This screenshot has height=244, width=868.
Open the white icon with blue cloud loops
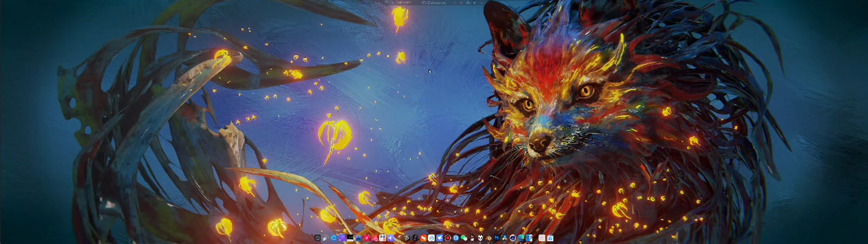431,238
